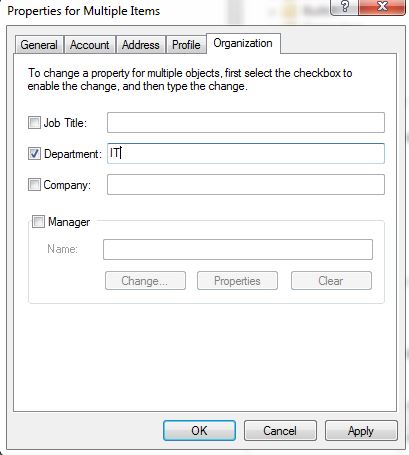Open manager Properties button
The height and width of the screenshot is (455, 409).
(237, 281)
